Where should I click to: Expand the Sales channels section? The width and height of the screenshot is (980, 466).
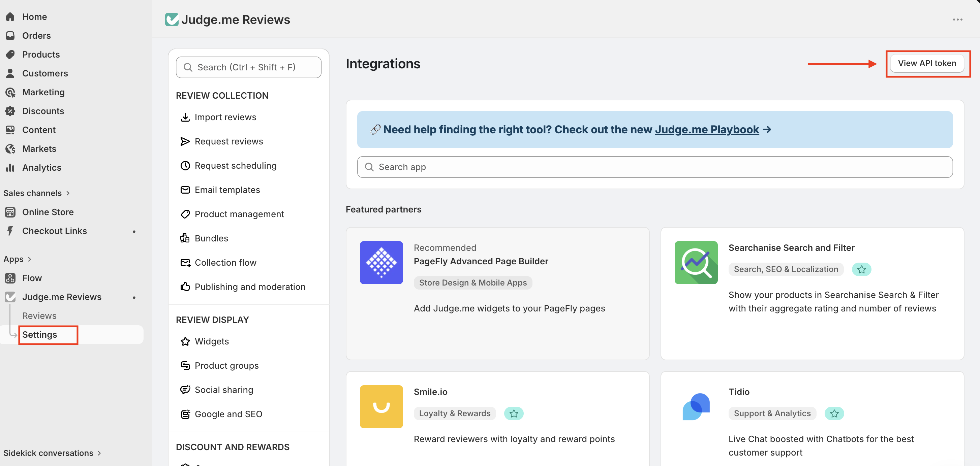(x=37, y=193)
